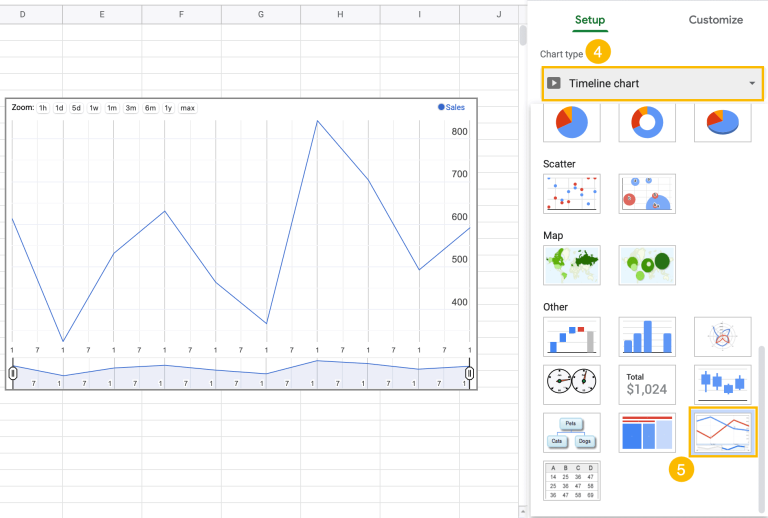Grab the left timeline range handle
768x518 pixels.
coord(13,374)
